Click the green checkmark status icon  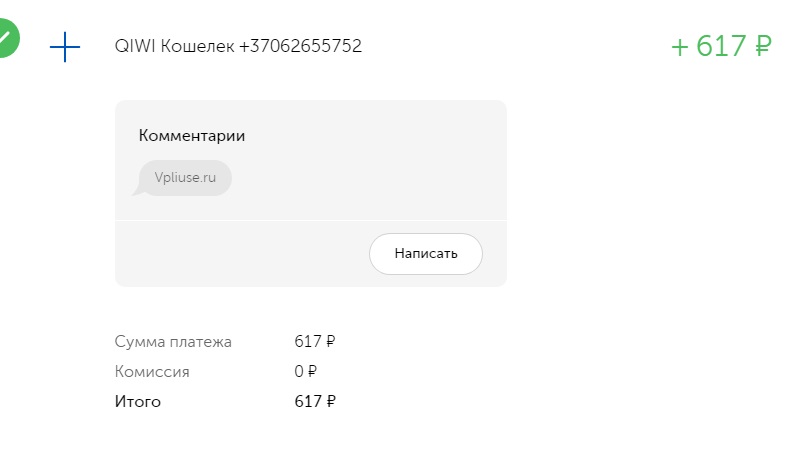point(7,38)
